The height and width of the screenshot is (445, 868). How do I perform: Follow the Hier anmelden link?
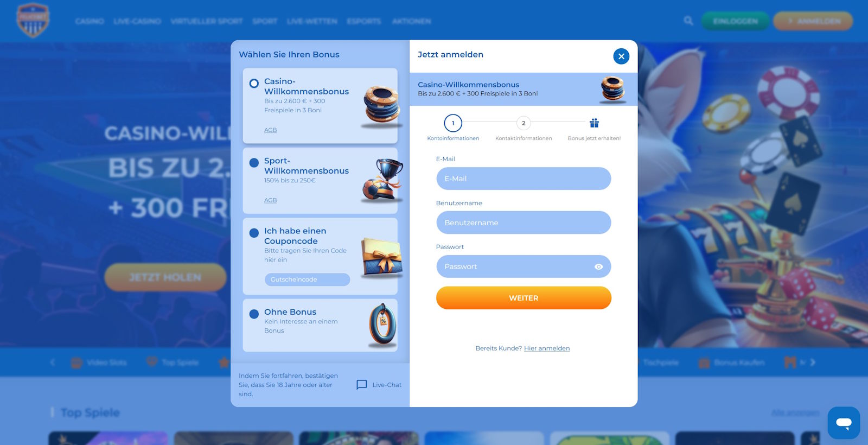coord(546,348)
